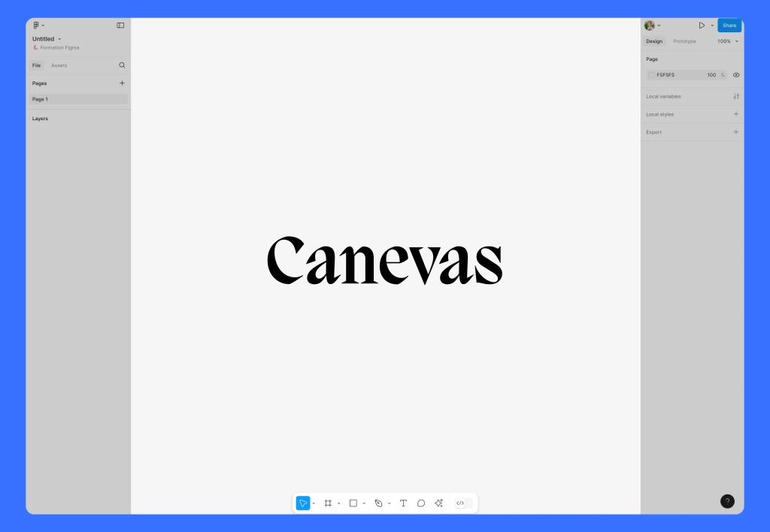Open the Untitled file name dropdown
770x532 pixels.
tap(59, 39)
